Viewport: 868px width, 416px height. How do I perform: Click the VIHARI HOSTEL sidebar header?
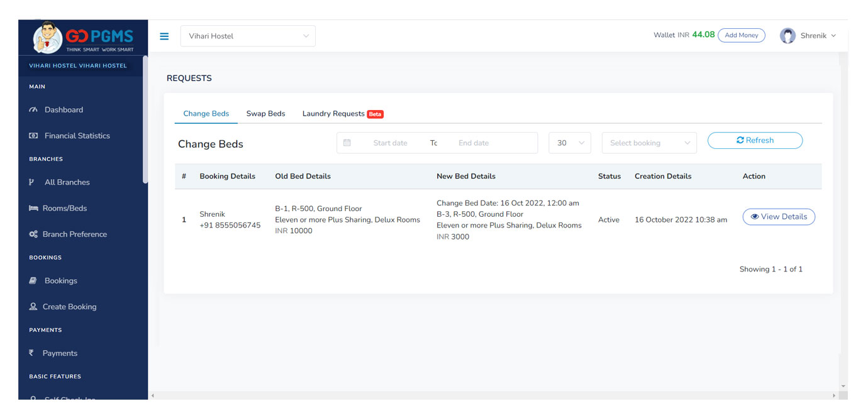(78, 65)
